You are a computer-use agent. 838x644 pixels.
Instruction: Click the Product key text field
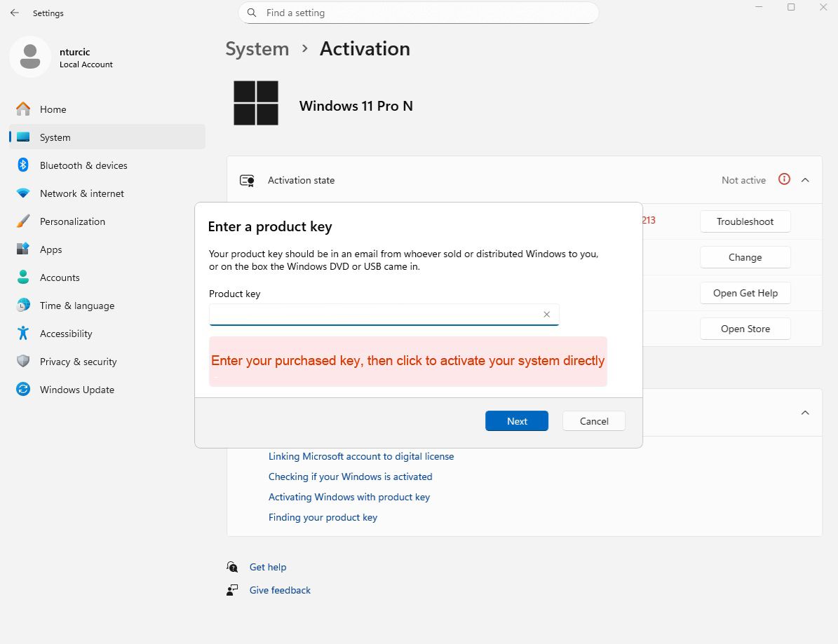click(375, 315)
